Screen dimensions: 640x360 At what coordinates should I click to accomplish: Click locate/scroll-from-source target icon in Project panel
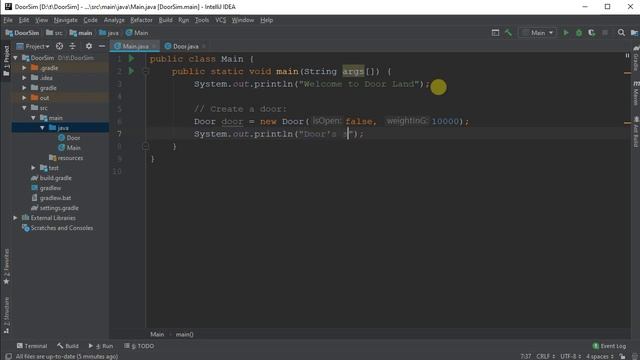pos(60,46)
